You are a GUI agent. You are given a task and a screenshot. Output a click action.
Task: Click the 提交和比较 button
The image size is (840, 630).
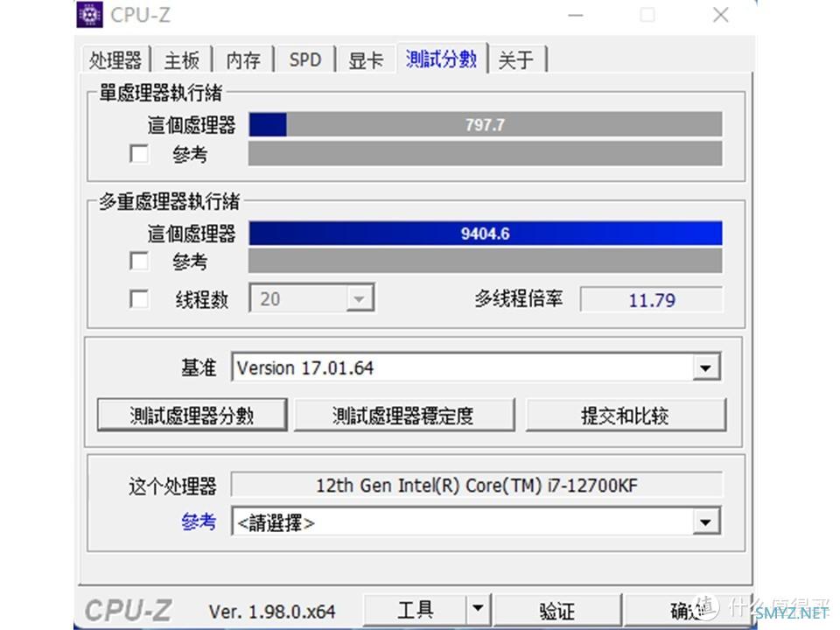[x=625, y=415]
